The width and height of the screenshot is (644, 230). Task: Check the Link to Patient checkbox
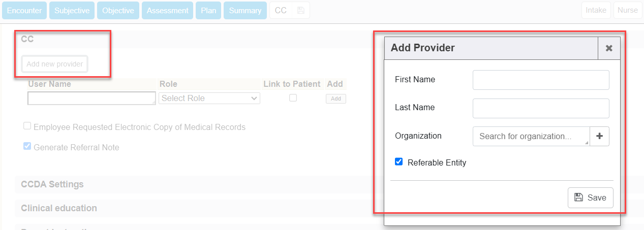pos(293,98)
